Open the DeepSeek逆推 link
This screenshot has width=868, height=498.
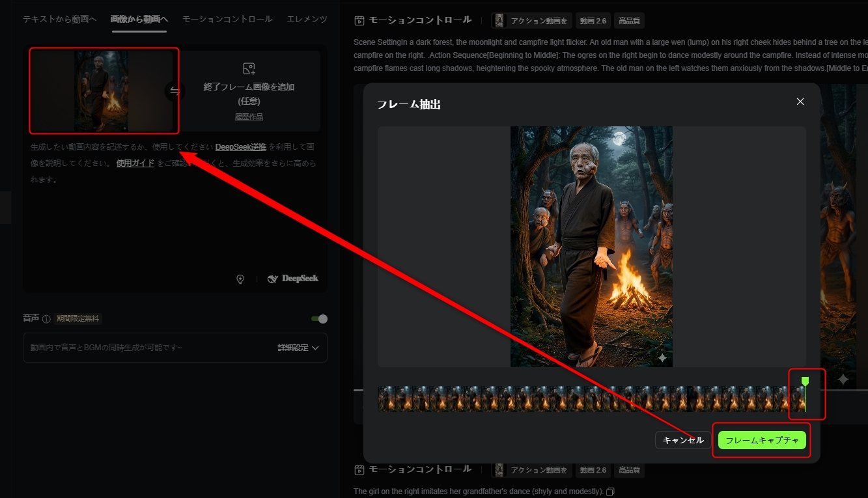240,146
